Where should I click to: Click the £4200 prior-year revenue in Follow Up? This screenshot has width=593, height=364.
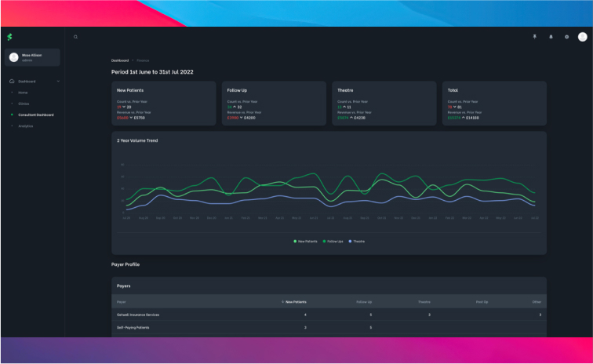pyautogui.click(x=249, y=118)
